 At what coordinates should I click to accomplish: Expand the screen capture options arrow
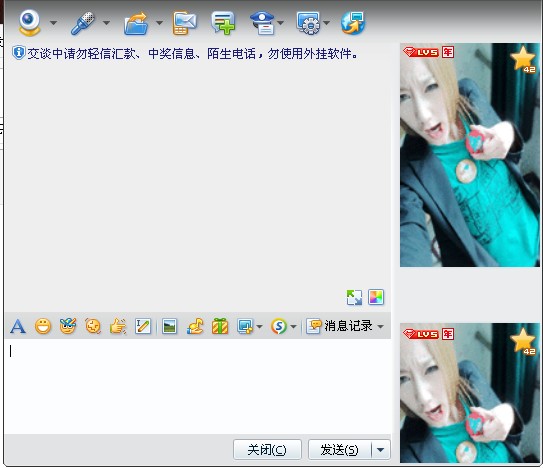coord(259,326)
